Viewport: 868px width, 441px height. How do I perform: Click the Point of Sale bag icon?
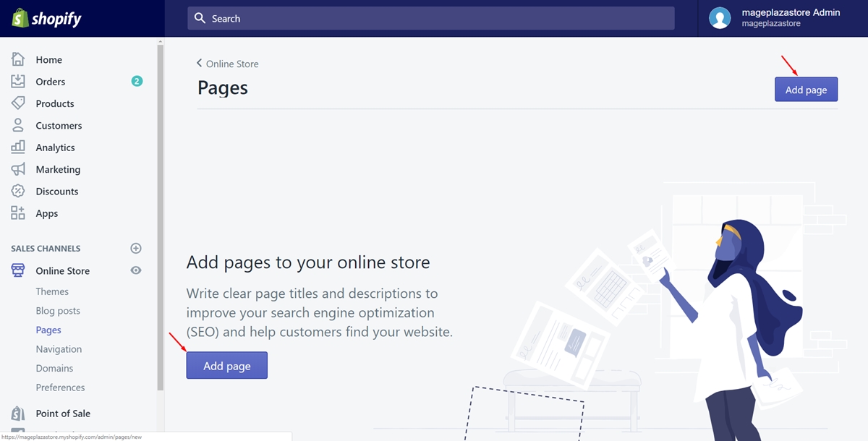pyautogui.click(x=18, y=414)
